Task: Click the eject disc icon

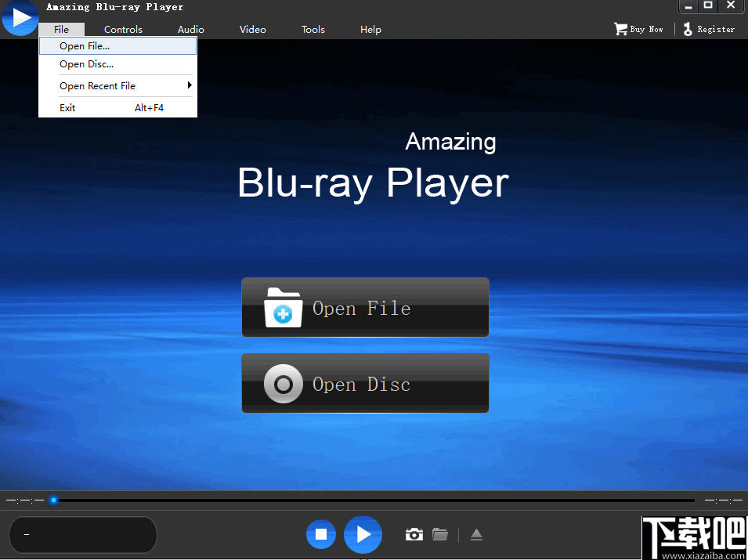Action: [x=477, y=534]
